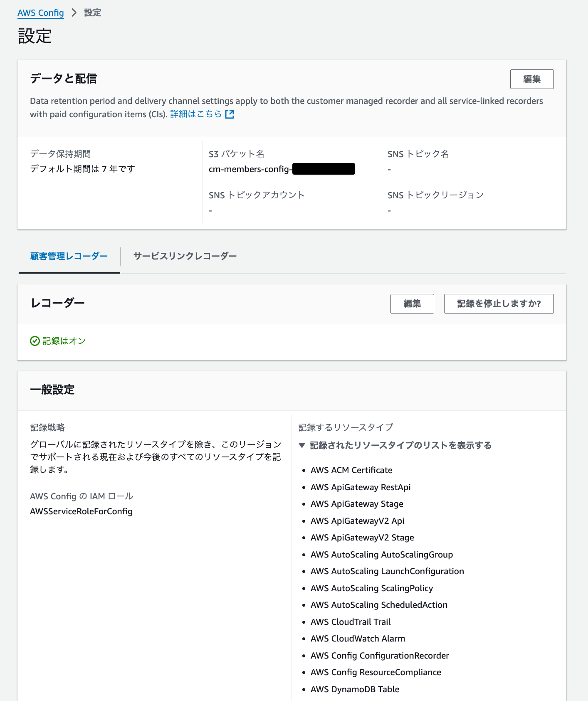Click the AWS AutoScaling AutoScalingGroup list item
Screen dimensions: 588x701
382,555
